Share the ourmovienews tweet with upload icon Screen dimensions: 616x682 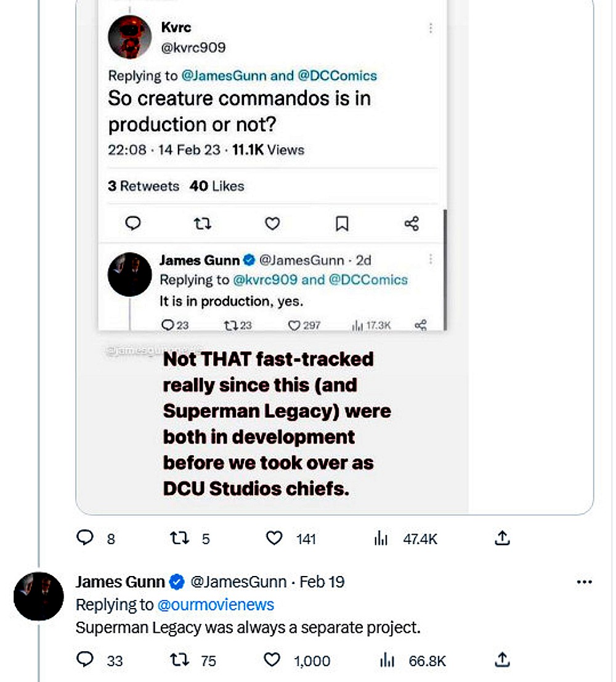[502, 660]
